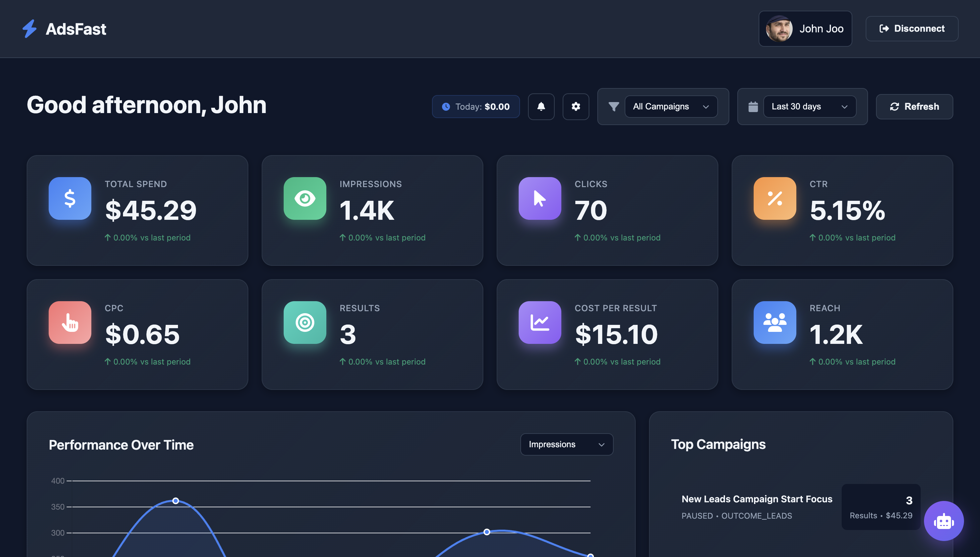
Task: Click the Total Spend dollar icon
Action: coord(70,198)
